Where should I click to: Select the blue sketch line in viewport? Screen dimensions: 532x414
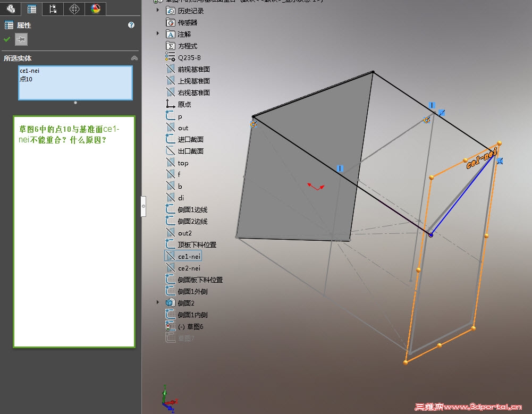pyautogui.click(x=462, y=196)
